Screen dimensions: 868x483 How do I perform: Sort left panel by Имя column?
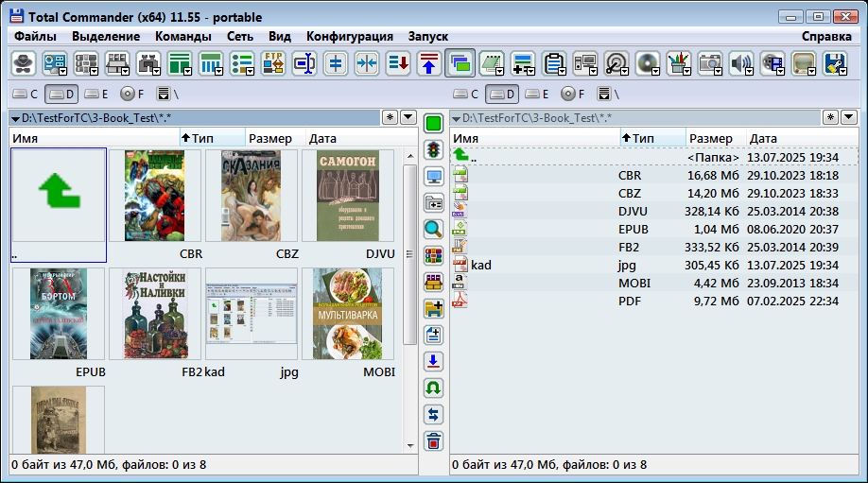[95, 138]
